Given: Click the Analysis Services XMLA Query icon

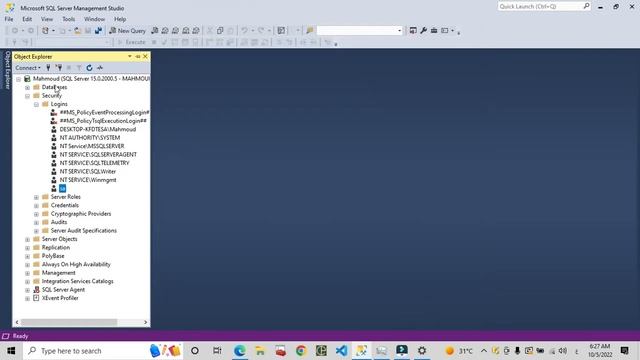Looking at the screenshot, I should [186, 31].
